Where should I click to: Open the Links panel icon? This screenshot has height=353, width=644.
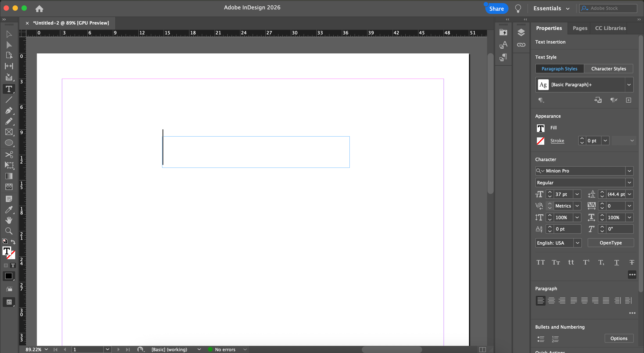click(521, 45)
